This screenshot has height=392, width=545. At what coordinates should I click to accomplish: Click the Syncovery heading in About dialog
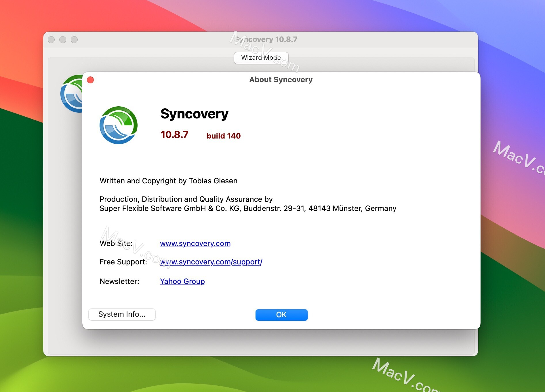pos(194,114)
